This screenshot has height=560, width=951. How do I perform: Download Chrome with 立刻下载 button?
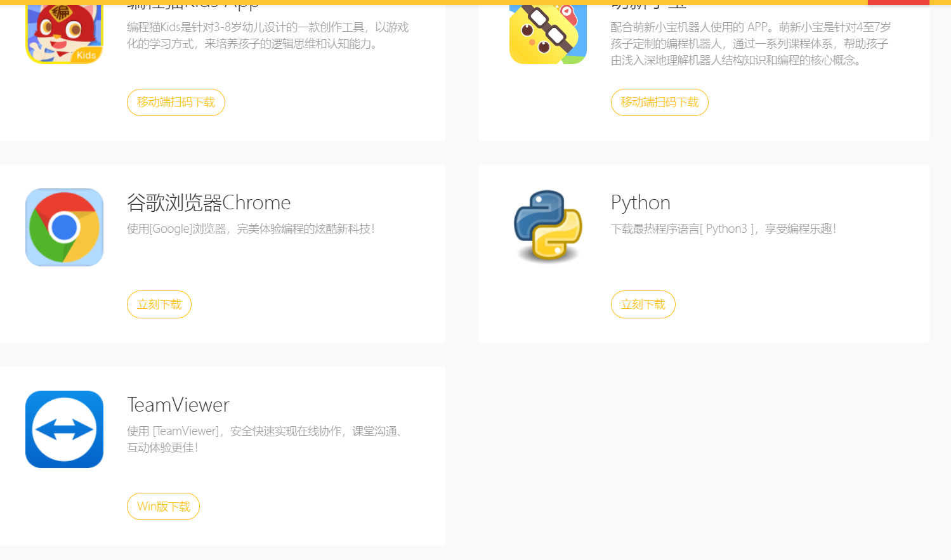tap(159, 304)
